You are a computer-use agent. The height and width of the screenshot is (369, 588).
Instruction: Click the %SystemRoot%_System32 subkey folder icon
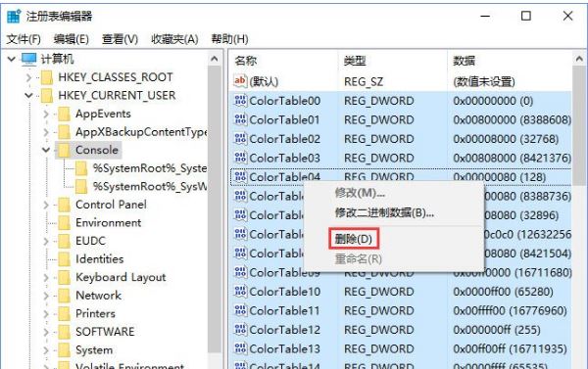[x=81, y=168]
